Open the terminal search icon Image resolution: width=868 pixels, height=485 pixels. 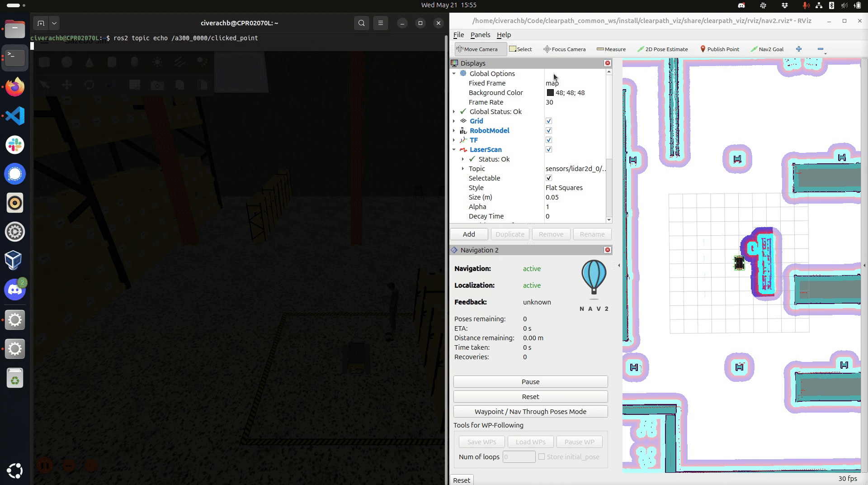pyautogui.click(x=362, y=23)
